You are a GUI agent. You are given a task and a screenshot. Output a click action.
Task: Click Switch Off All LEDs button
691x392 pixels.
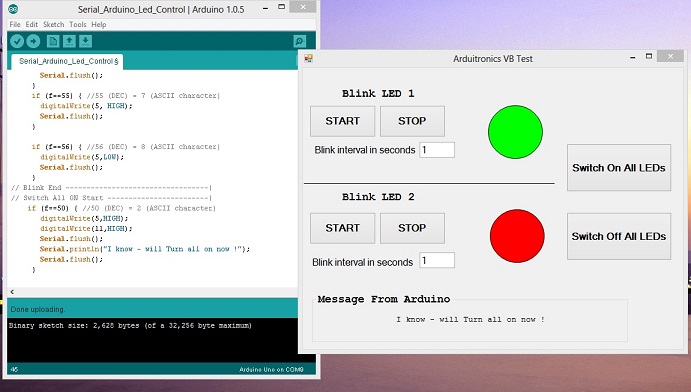[x=619, y=237]
